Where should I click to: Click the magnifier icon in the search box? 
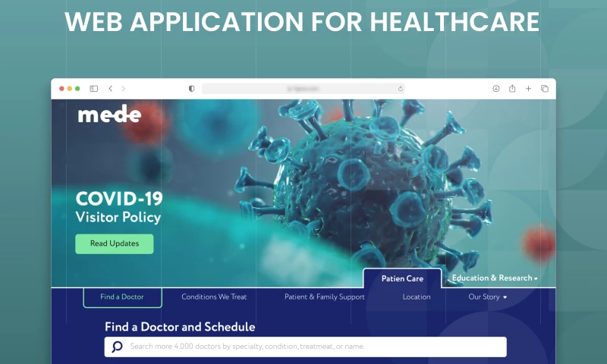pyautogui.click(x=117, y=347)
